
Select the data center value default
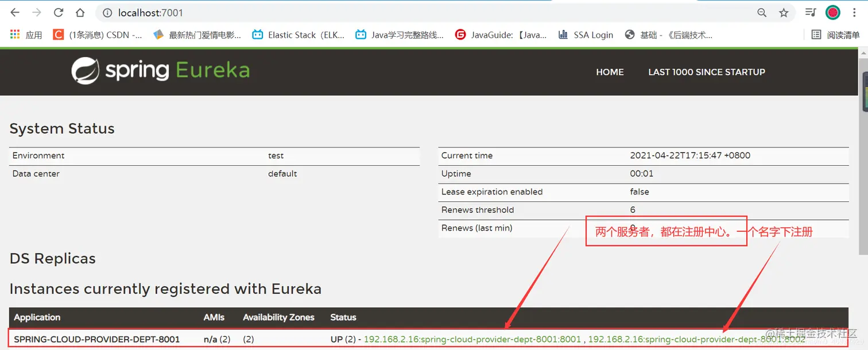(282, 173)
